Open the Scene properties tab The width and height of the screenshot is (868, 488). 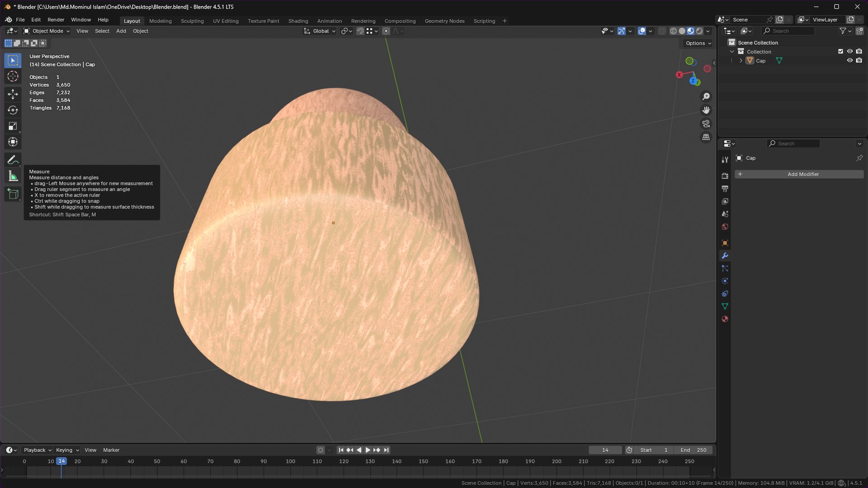click(x=725, y=213)
